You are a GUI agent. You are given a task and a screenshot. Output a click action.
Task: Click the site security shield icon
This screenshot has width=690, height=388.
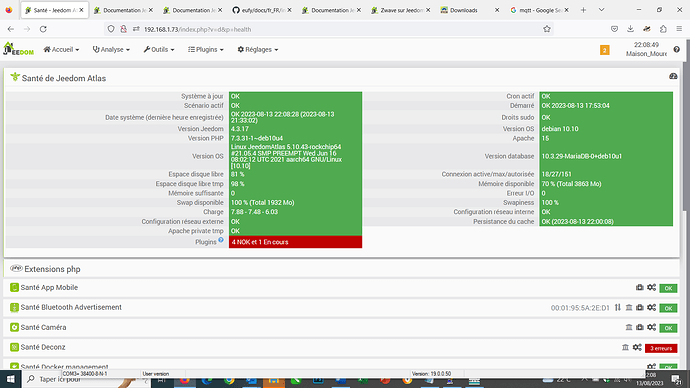pos(111,29)
